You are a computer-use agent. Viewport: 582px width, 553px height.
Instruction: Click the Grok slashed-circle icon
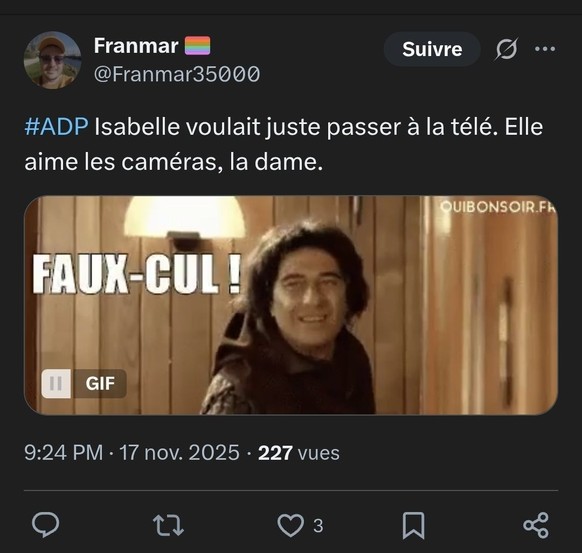[x=506, y=49]
